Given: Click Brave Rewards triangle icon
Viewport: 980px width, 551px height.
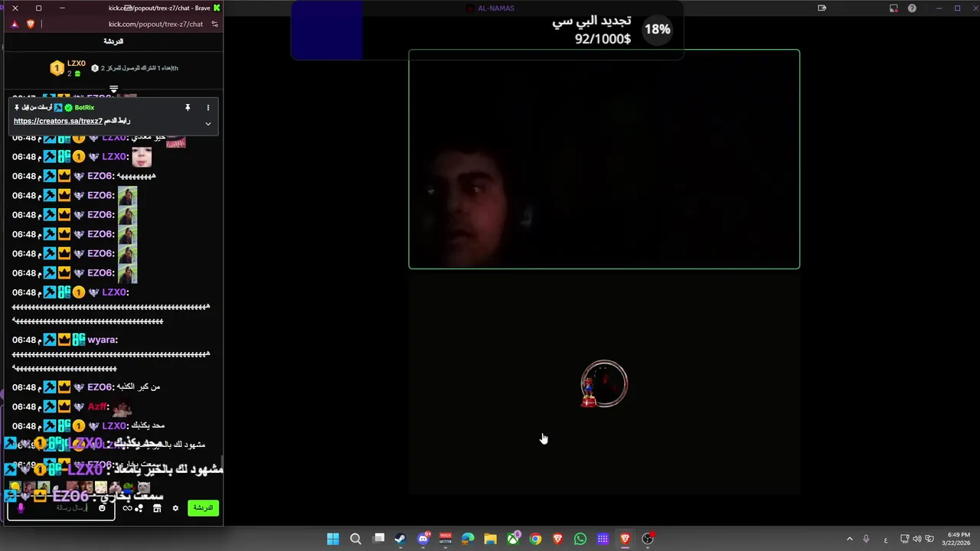Looking at the screenshot, I should (15, 24).
